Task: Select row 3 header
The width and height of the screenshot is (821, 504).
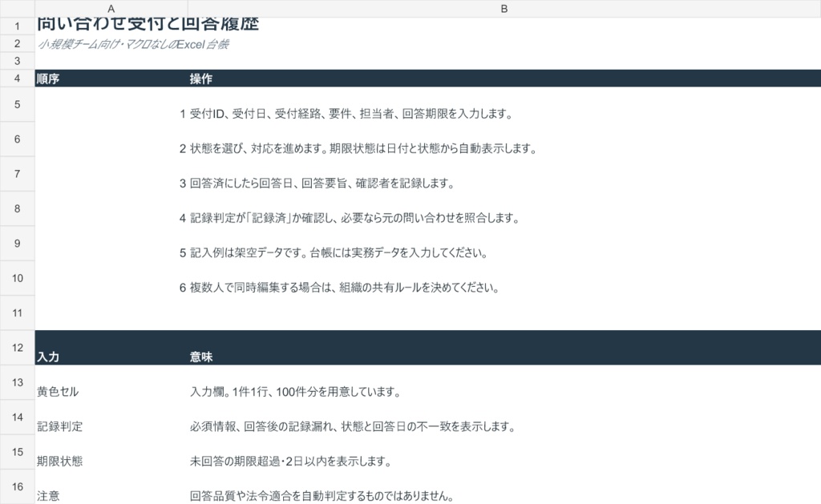Action: pos(18,61)
